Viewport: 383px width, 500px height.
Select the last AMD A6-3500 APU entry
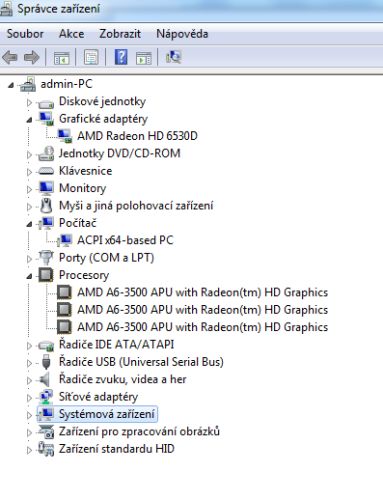coord(202,327)
